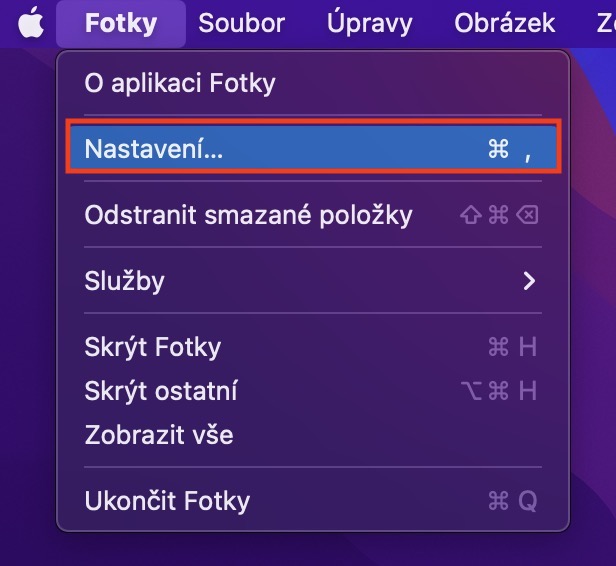616x566 pixels.
Task: Click the delete-key shortcut symbols for Odstranit
Action: [512, 215]
